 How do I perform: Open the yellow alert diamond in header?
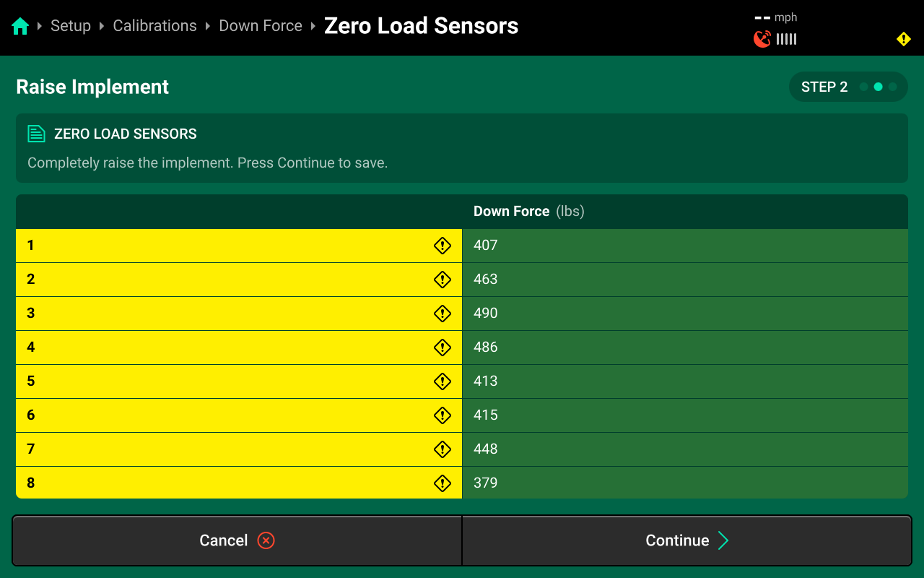[903, 39]
